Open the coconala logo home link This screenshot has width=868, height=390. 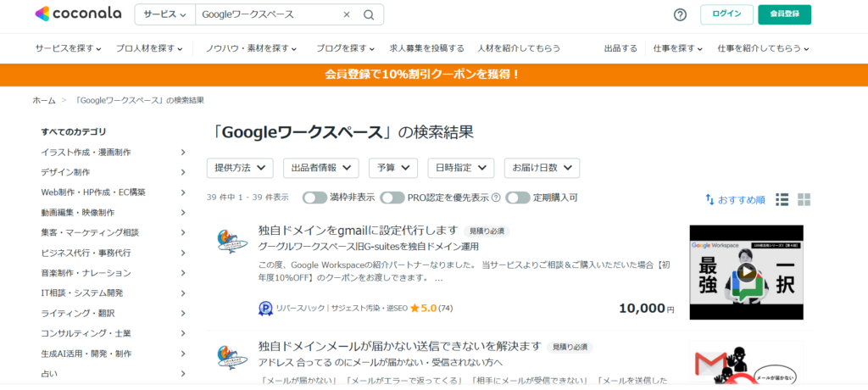point(78,14)
